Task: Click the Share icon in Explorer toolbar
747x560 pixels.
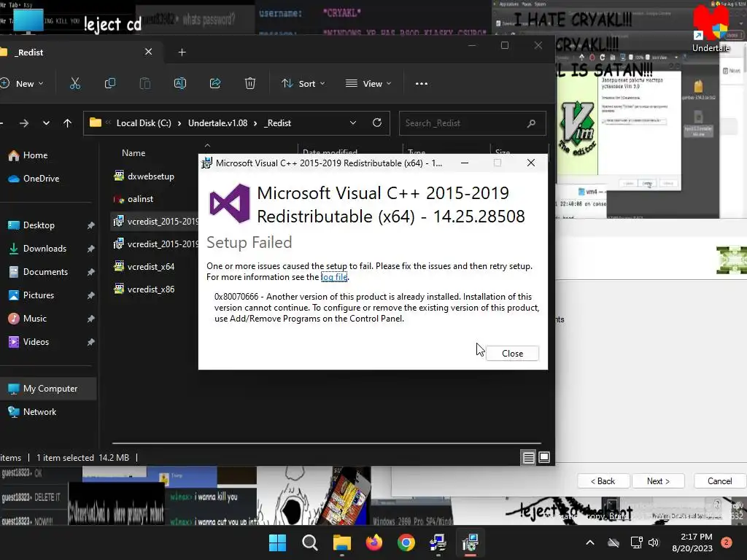Action: 215,84
